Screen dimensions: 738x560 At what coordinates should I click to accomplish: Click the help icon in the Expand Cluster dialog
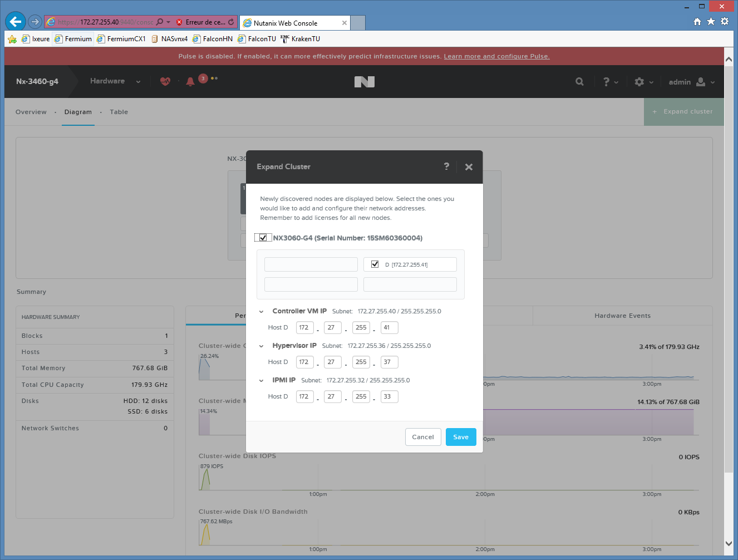pyautogui.click(x=446, y=166)
